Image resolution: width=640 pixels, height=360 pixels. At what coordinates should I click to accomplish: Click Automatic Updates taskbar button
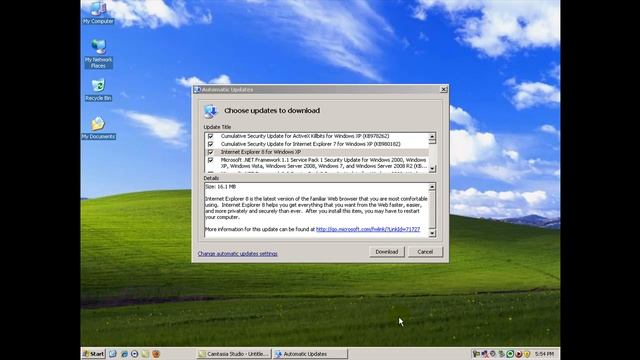click(x=310, y=354)
